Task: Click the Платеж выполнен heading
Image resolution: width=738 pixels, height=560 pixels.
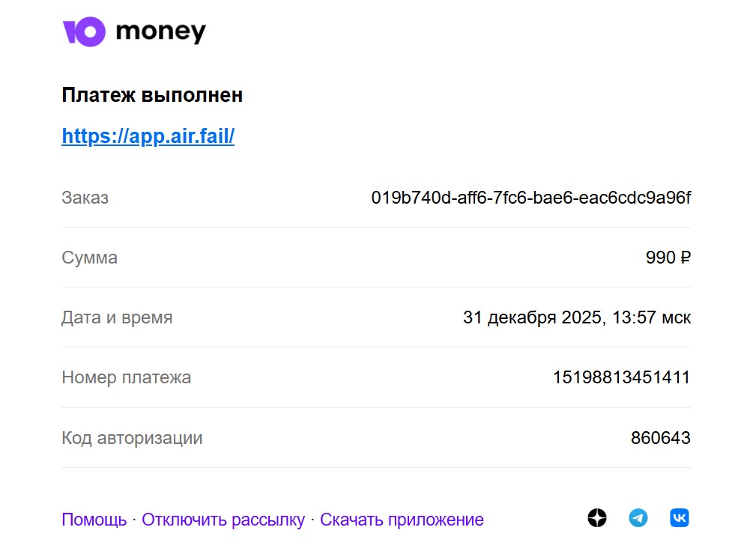Action: [x=152, y=95]
